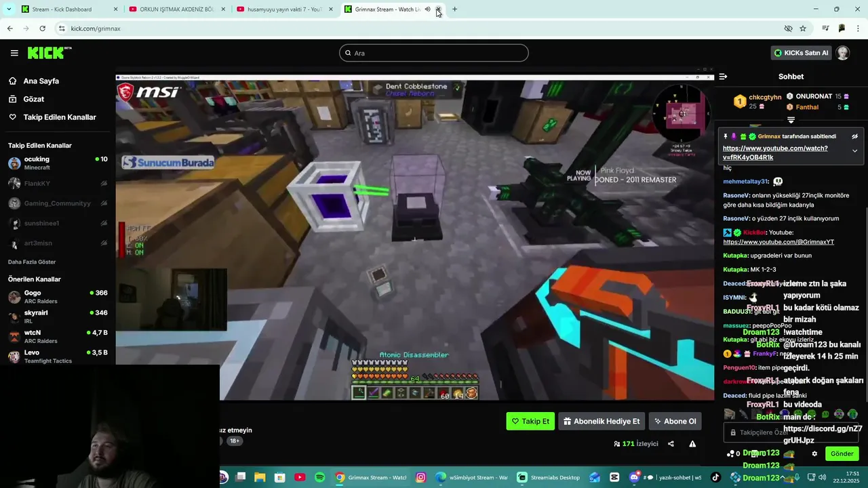The image size is (868, 488).
Task: Open sunshinee1 followed channel
Action: click(58, 223)
